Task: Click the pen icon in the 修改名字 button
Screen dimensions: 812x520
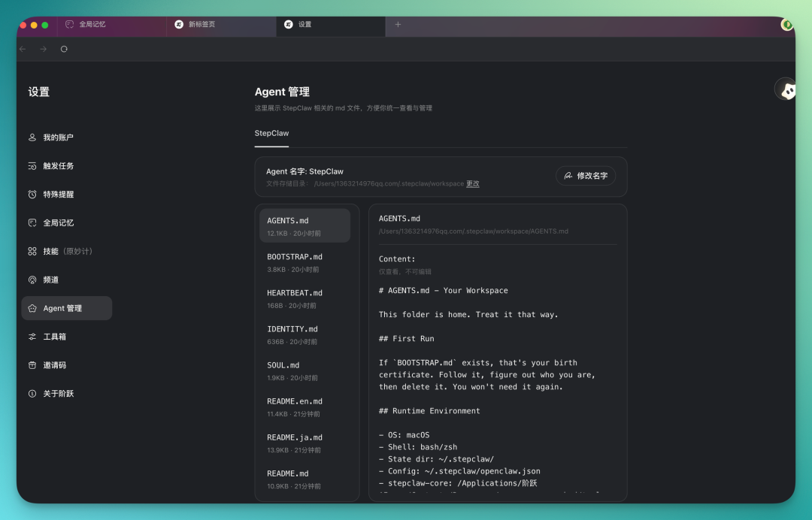Action: 568,176
